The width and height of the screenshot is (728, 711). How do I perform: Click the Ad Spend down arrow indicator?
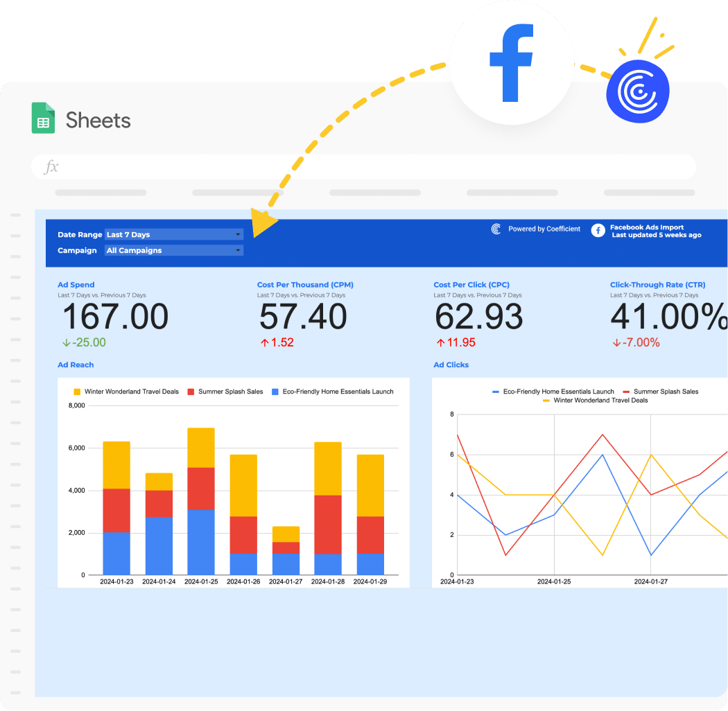(x=67, y=342)
